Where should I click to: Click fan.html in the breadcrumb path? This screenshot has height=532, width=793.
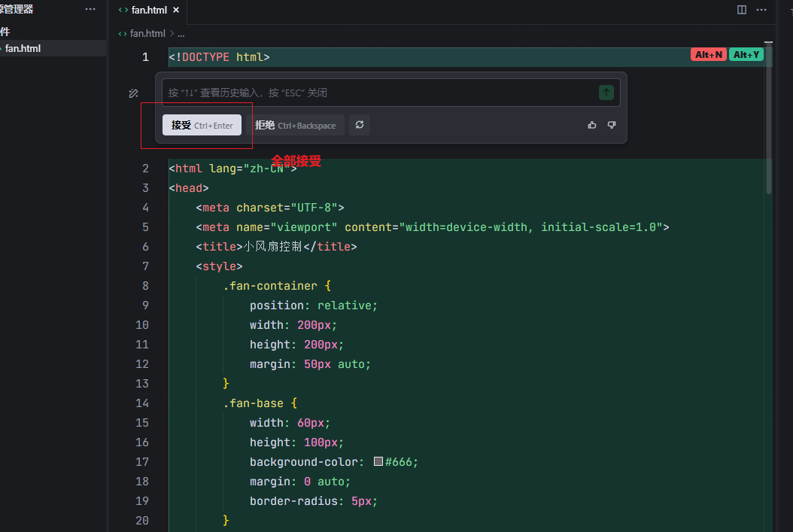point(147,33)
